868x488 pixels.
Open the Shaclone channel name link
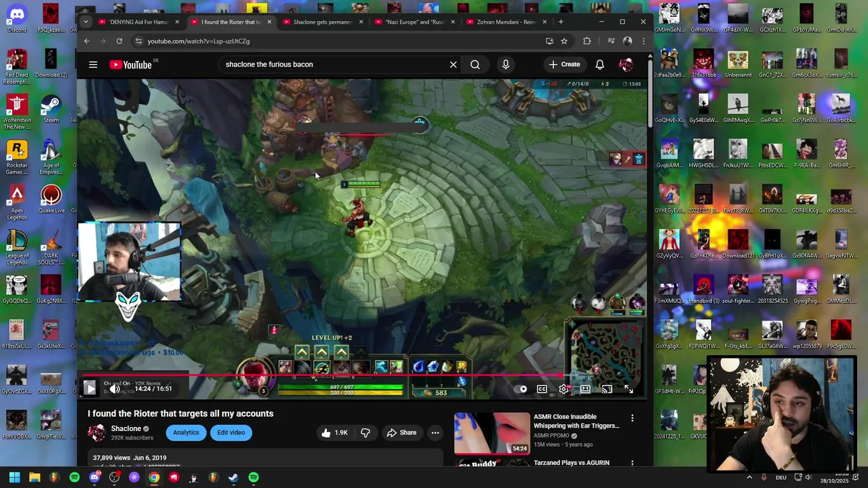point(126,428)
